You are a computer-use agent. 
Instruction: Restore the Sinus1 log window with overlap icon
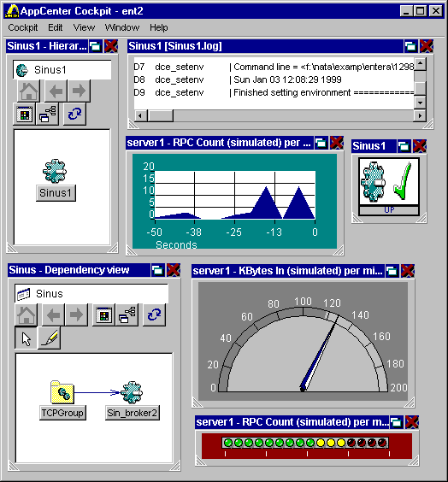pos(410,46)
